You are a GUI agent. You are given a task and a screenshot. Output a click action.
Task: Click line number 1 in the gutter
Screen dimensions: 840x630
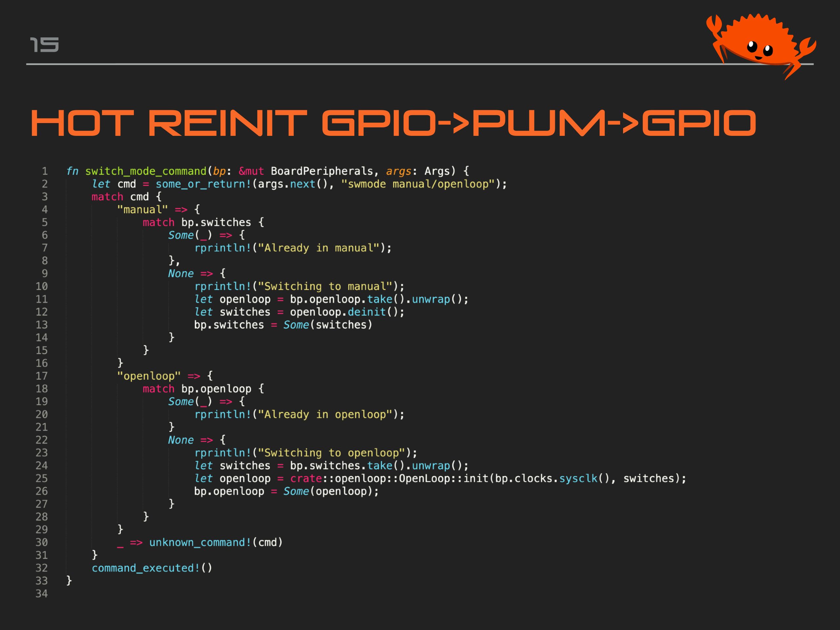click(45, 171)
